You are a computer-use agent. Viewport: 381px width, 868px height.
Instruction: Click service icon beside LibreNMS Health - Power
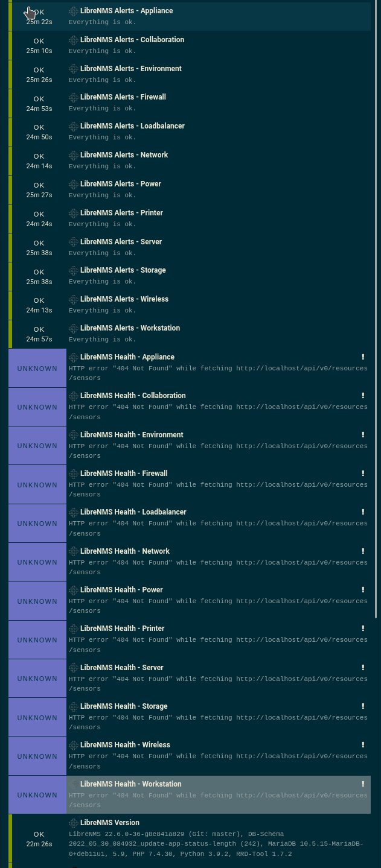pyautogui.click(x=73, y=591)
